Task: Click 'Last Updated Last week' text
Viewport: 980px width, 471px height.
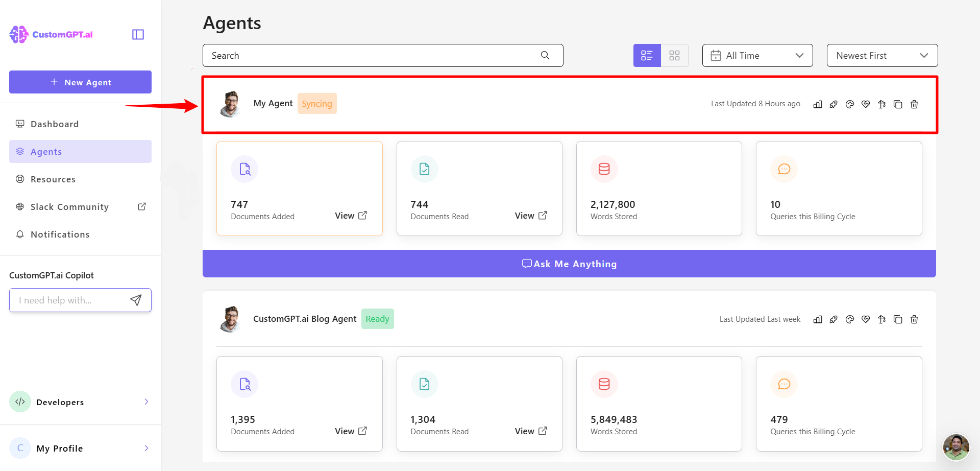Action: (760, 319)
